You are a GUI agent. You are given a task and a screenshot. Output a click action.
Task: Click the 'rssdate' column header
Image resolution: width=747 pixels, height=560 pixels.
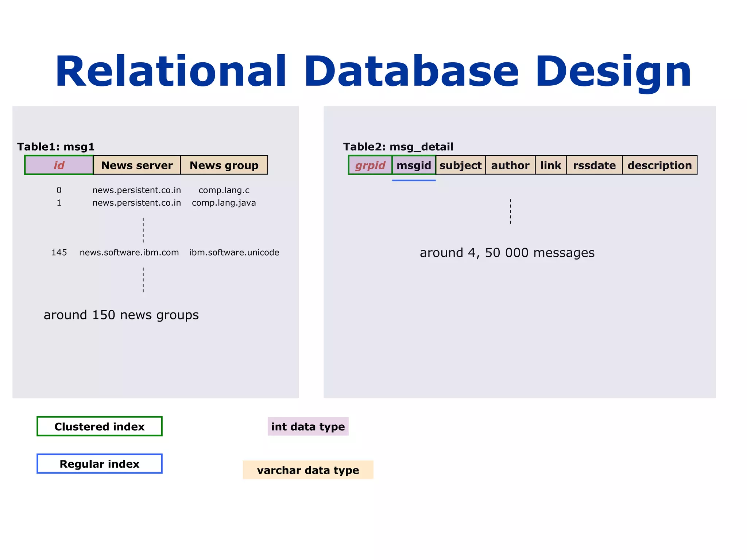coord(595,165)
